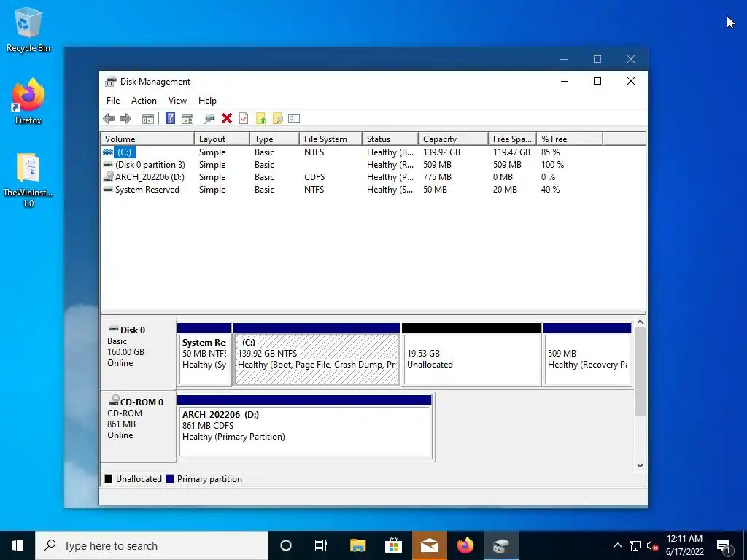Click the network tray icon
The image size is (747, 560).
tap(635, 545)
